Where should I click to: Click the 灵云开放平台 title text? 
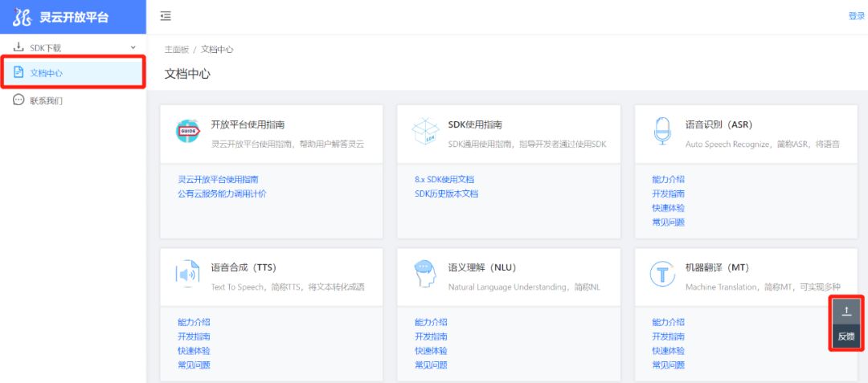(74, 17)
